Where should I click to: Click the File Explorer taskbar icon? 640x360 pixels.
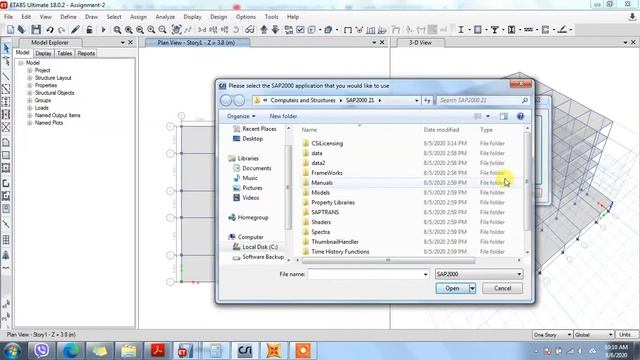(x=129, y=350)
